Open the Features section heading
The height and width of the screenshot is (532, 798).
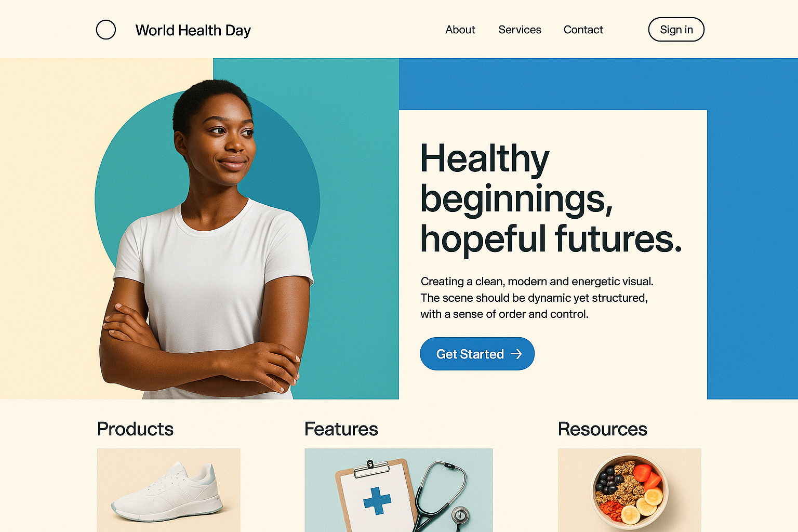coord(341,429)
